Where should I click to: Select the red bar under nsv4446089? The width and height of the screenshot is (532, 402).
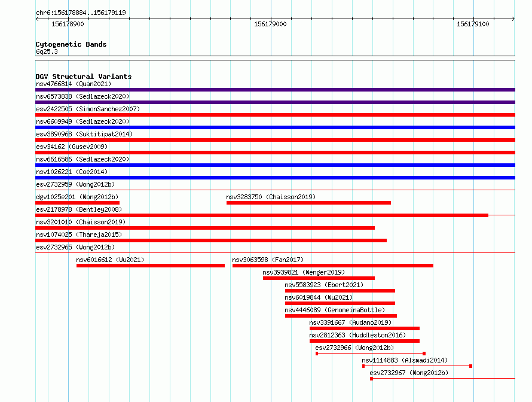click(x=341, y=316)
